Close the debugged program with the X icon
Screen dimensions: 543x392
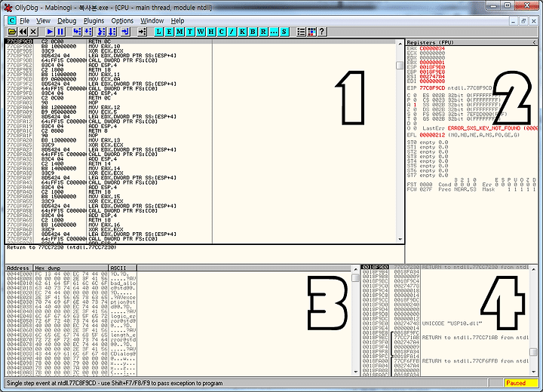click(33, 32)
